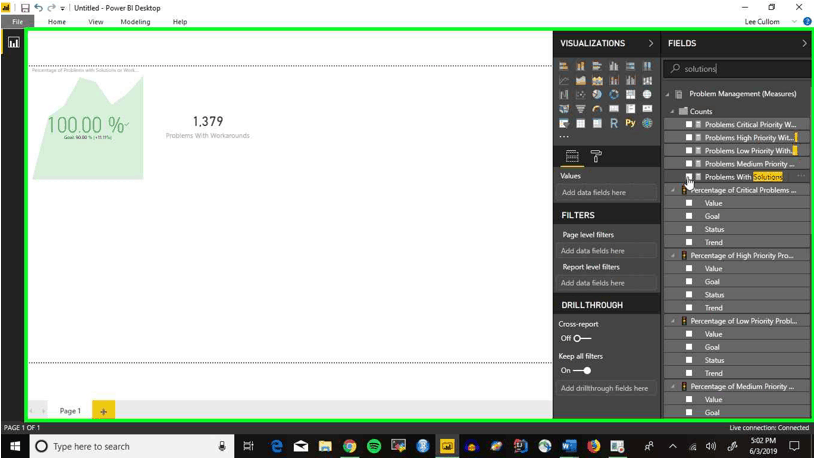Open Spotify from the taskbar
Viewport: 816px width, 460px height.
[374, 446]
